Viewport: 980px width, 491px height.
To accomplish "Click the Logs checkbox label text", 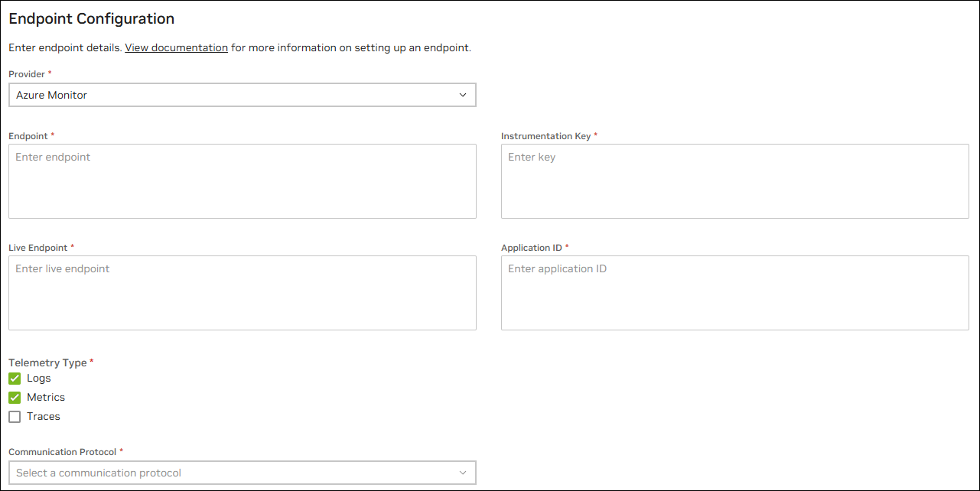I will click(x=39, y=379).
